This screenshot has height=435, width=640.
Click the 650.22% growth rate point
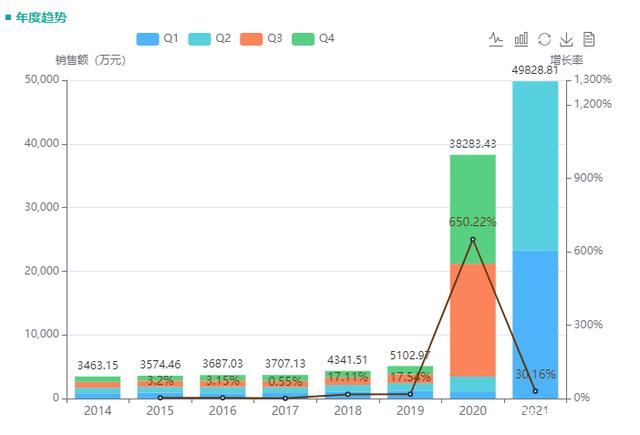click(473, 240)
